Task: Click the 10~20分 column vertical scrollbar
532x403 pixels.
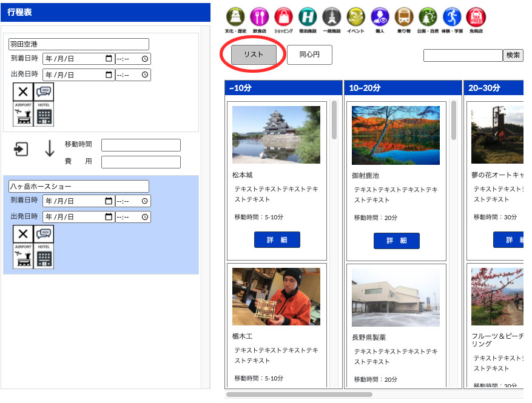Action: tap(454, 120)
